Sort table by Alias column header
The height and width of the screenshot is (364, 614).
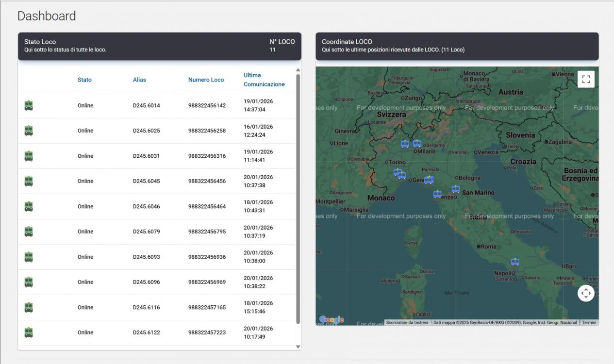139,80
